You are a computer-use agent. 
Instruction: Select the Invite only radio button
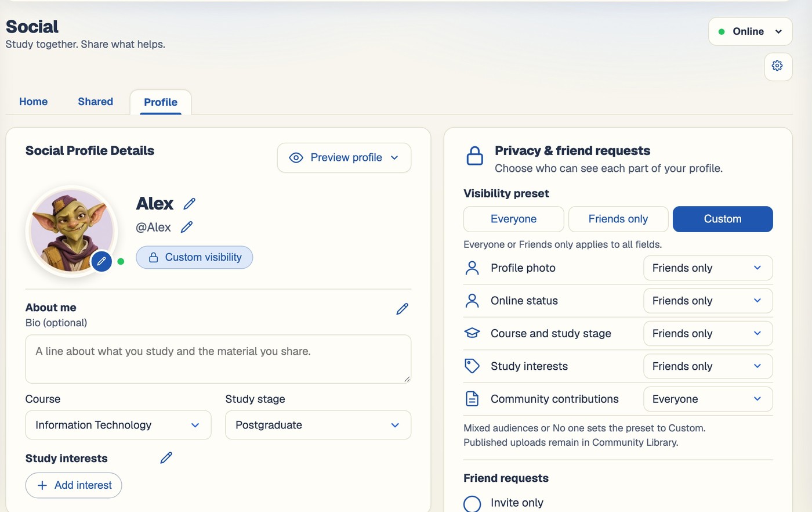[x=472, y=503]
